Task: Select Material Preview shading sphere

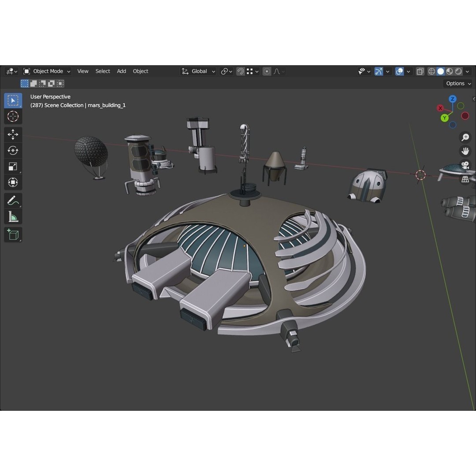Action: tap(449, 71)
